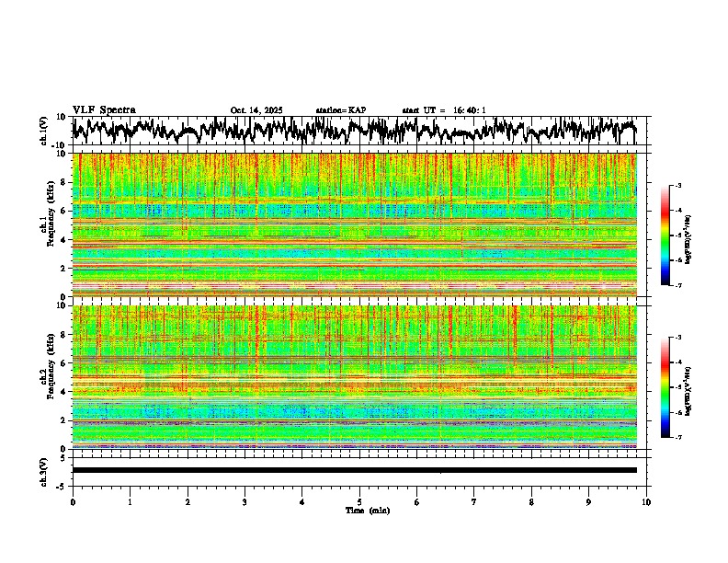
Task: Click the '-5' label on ch.1 colorbar
Action: point(677,236)
